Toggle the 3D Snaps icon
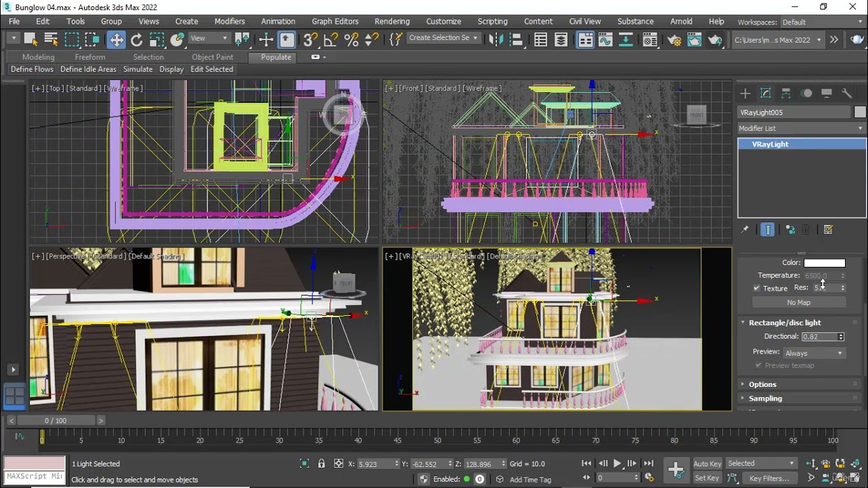This screenshot has height=488, width=868. (x=311, y=39)
